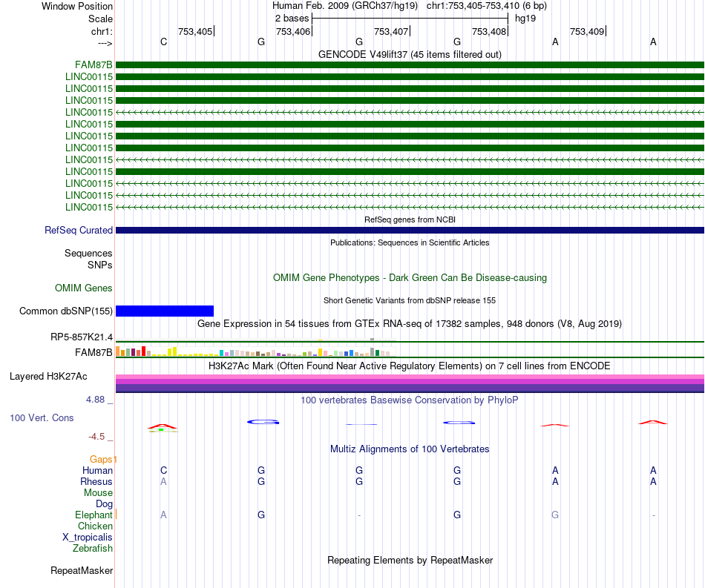
Task: Click the -4.5 PhyloP lower limit value
Action: coord(96,437)
